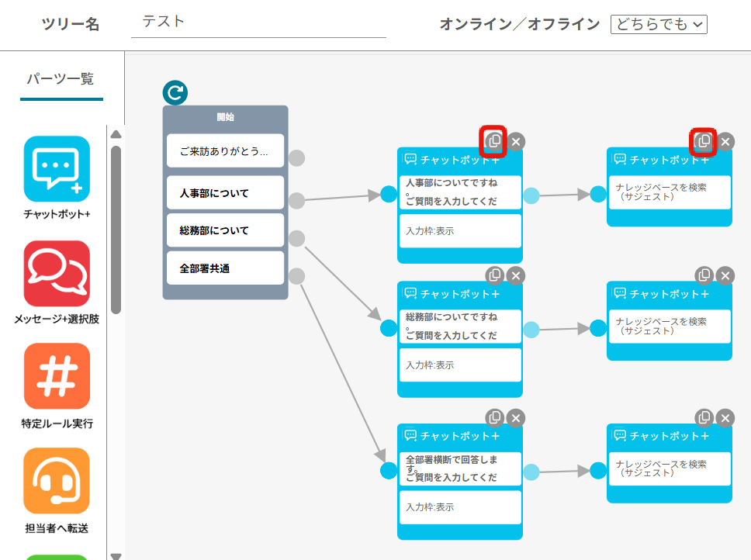Image resolution: width=751 pixels, height=560 pixels.
Task: Delete the 人事部についてですね chatbot node
Action: point(516,142)
